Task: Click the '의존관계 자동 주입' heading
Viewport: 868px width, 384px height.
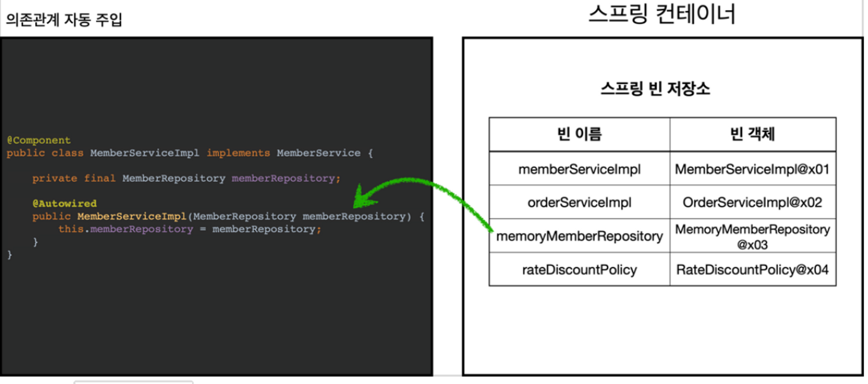Action: 64,20
